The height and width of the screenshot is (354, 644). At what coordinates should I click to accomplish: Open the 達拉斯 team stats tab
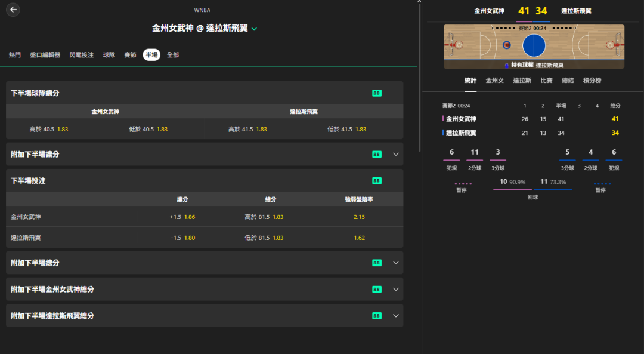click(522, 81)
